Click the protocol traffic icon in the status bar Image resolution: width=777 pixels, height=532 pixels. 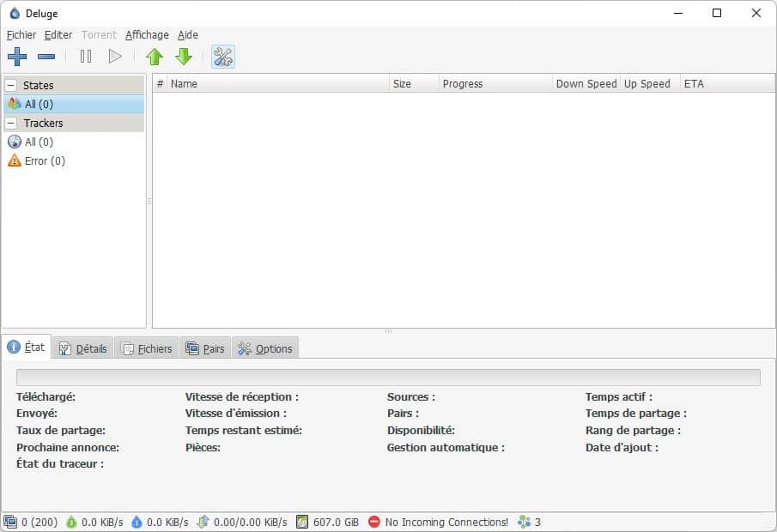203,522
